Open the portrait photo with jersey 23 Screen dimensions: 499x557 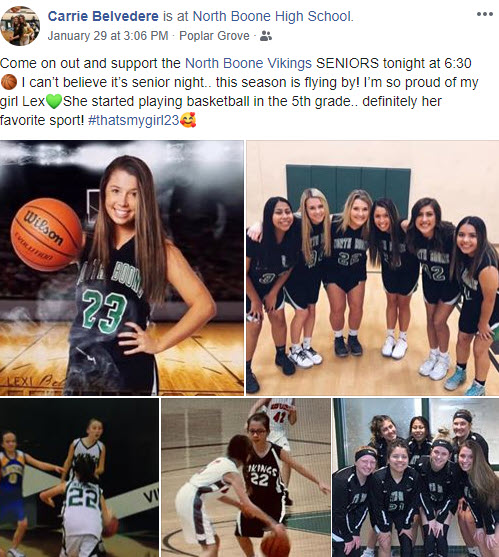[x=122, y=268]
